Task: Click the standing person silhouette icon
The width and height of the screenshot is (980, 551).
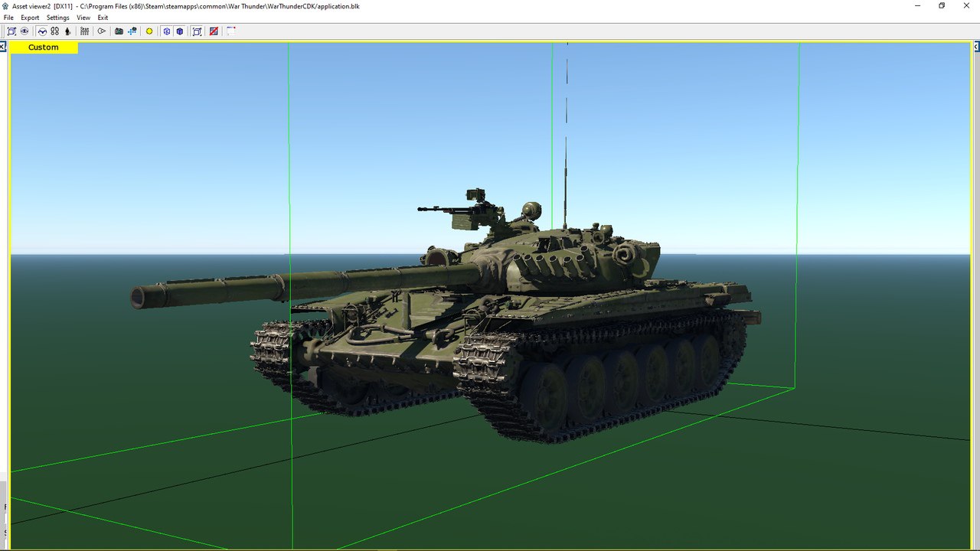Action: pyautogui.click(x=67, y=31)
